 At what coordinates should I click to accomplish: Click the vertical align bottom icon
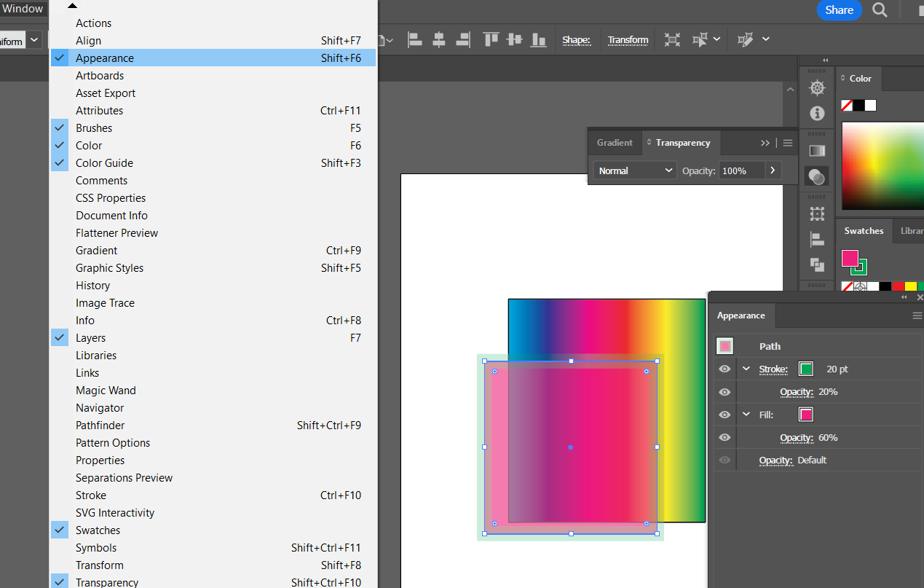tap(539, 40)
